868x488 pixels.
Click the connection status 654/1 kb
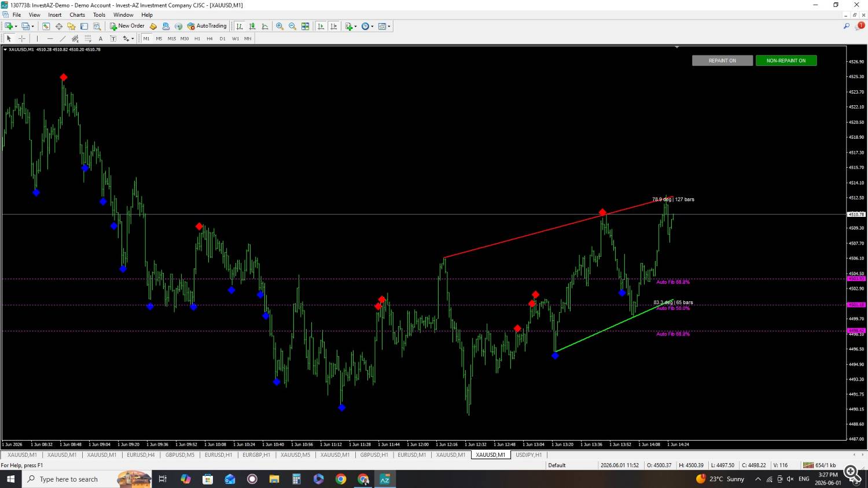point(820,465)
